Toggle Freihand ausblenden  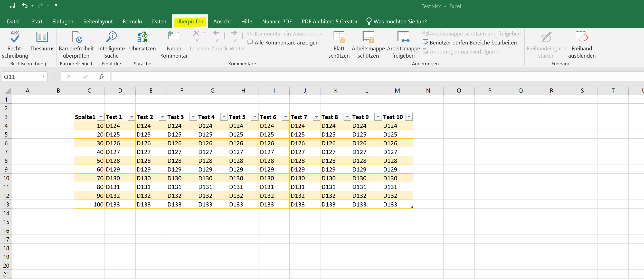coord(582,45)
